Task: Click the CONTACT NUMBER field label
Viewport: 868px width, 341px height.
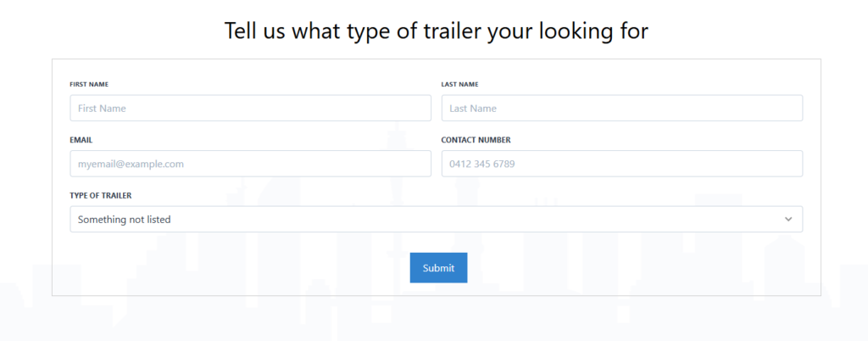Action: [476, 140]
